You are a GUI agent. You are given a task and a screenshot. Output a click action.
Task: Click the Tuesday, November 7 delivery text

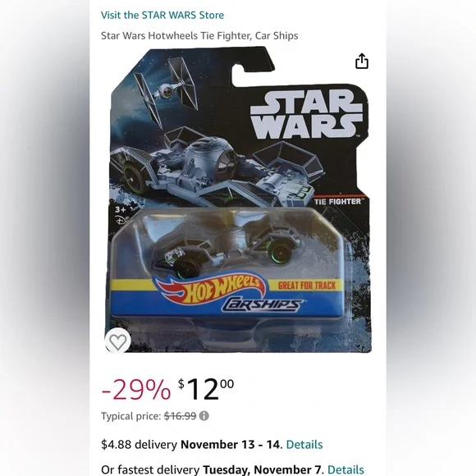262,469
